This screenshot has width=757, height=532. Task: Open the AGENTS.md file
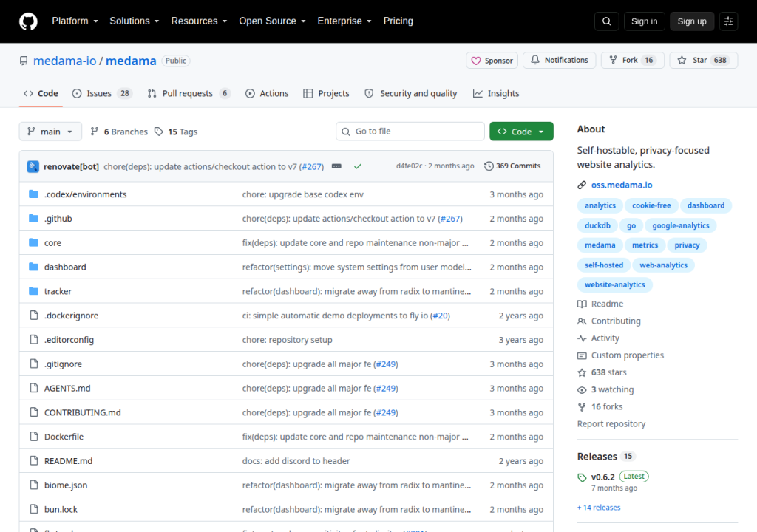click(67, 388)
